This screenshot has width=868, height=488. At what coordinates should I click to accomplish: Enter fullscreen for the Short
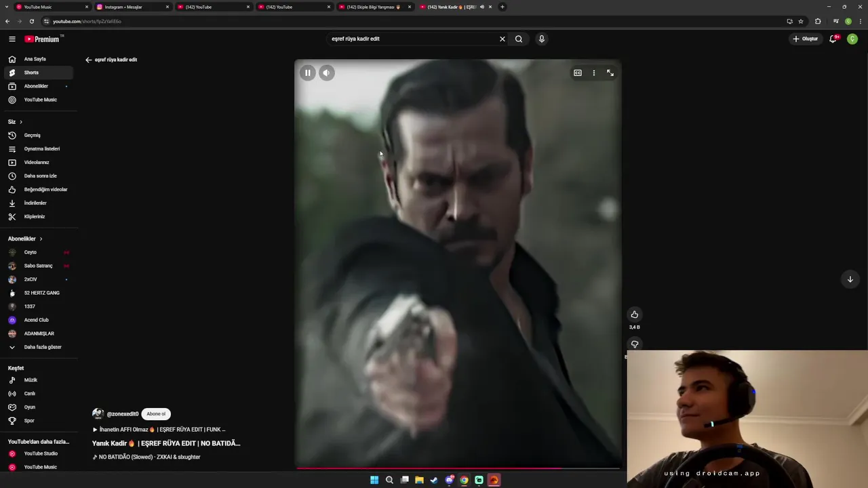[x=610, y=73]
